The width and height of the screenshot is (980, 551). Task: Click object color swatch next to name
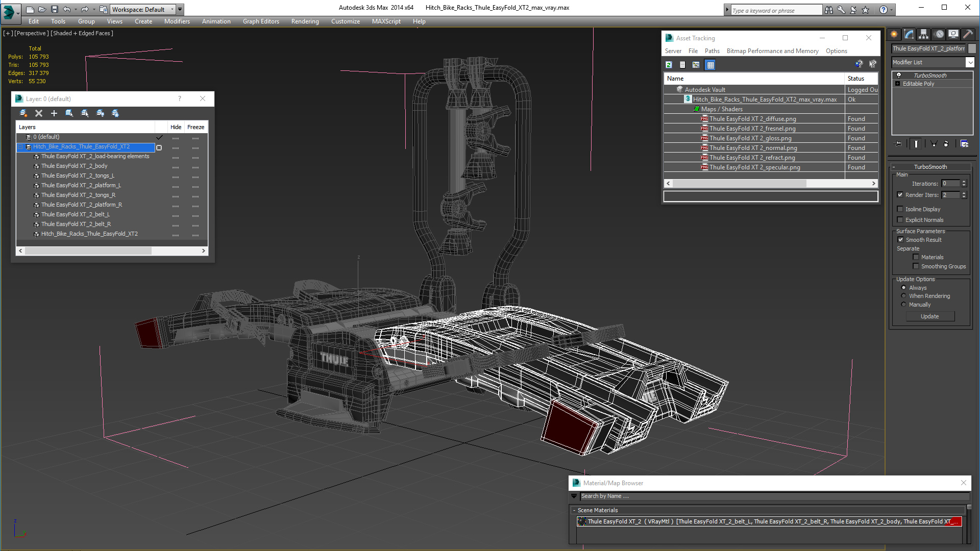click(x=972, y=48)
